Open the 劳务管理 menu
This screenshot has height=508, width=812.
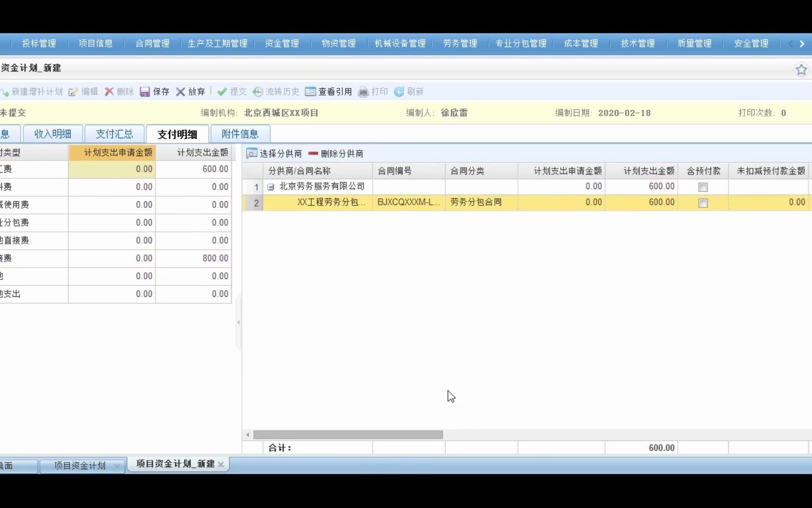[x=460, y=43]
